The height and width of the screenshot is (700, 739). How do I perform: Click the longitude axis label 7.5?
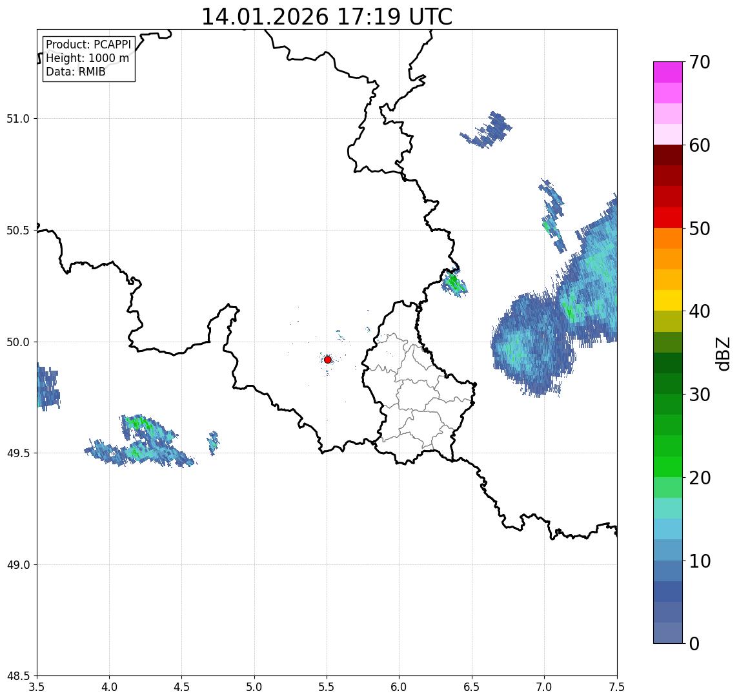pos(617,687)
